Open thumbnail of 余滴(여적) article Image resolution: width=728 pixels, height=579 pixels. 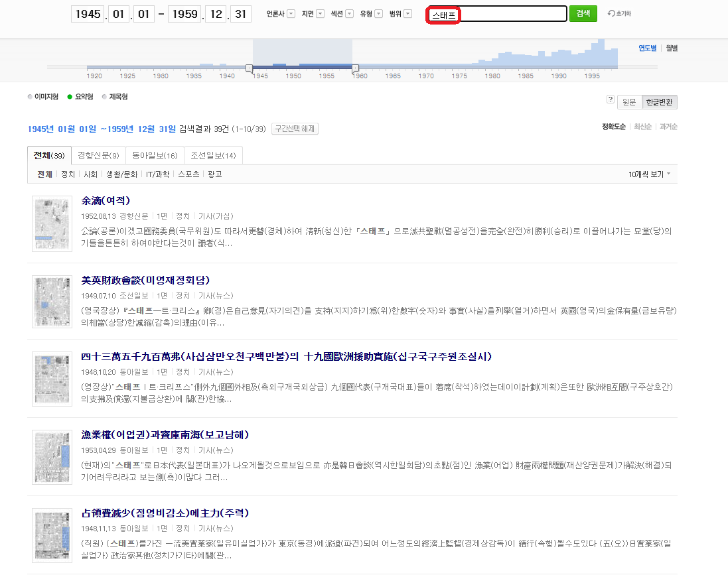pyautogui.click(x=52, y=224)
